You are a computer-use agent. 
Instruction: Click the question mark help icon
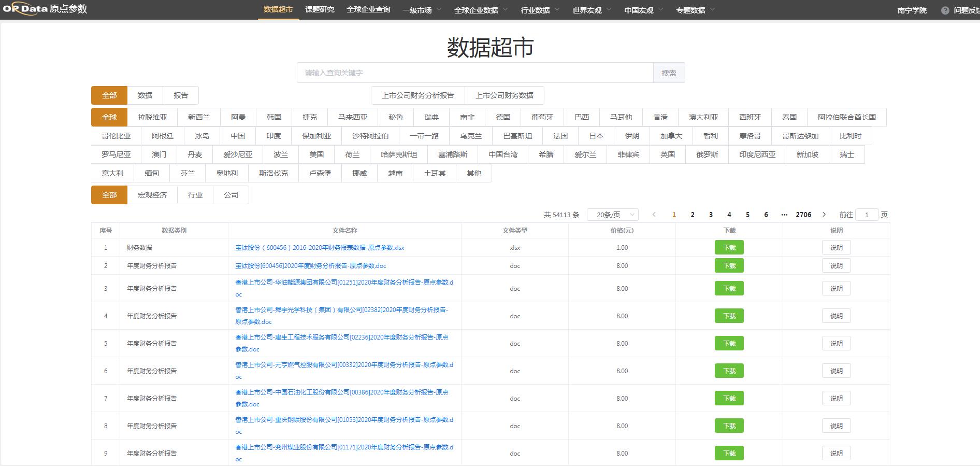pos(945,10)
